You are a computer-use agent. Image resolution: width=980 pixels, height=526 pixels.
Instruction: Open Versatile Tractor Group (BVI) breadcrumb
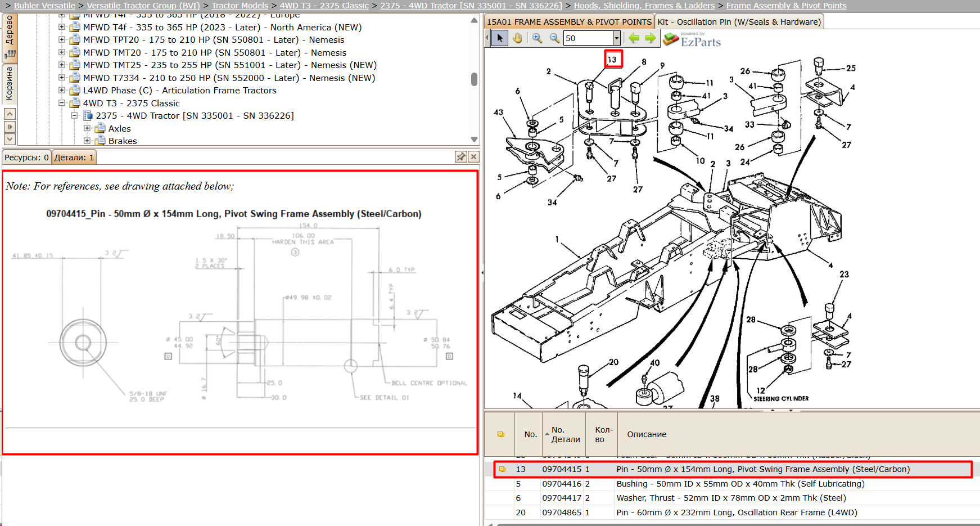click(143, 6)
